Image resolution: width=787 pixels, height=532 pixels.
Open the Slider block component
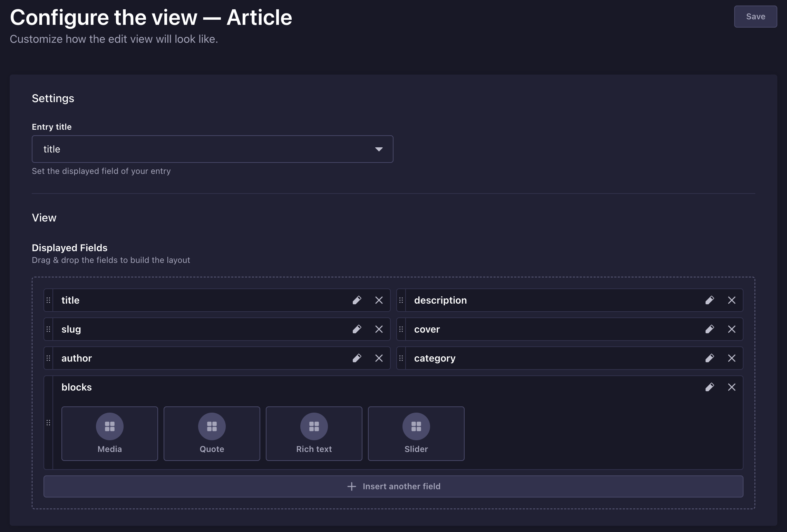pyautogui.click(x=416, y=434)
